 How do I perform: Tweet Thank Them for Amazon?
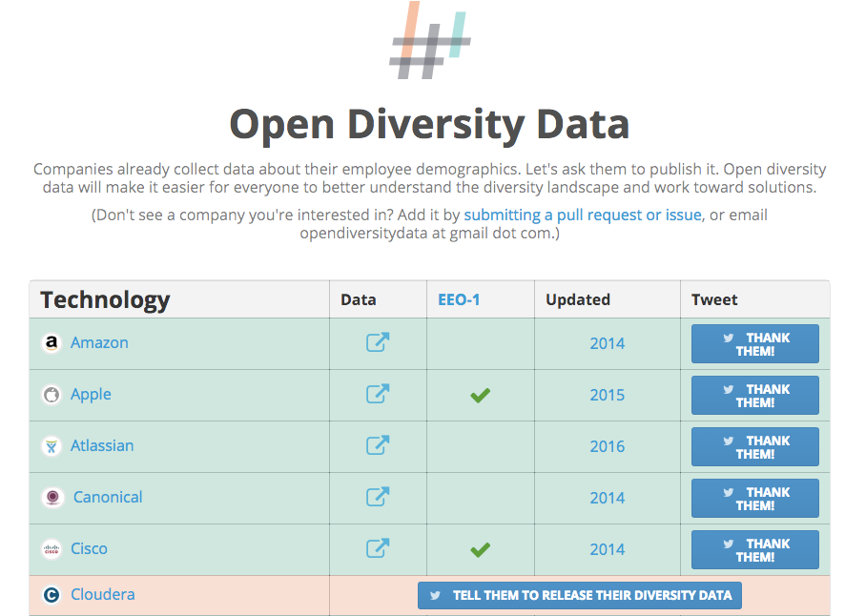[755, 344]
